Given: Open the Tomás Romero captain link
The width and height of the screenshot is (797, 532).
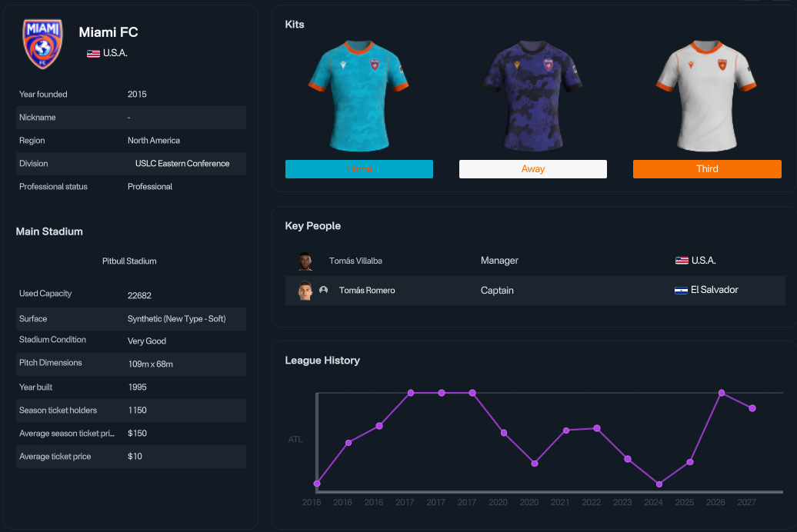Looking at the screenshot, I should [367, 290].
